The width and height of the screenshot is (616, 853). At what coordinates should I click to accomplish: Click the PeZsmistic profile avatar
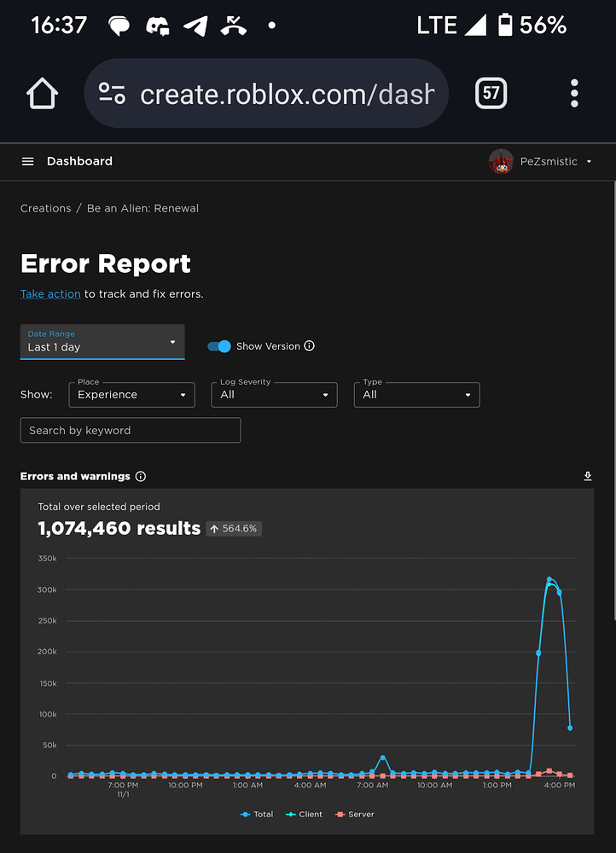pos(501,161)
